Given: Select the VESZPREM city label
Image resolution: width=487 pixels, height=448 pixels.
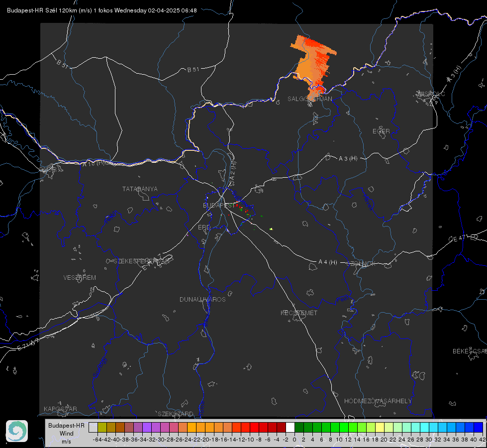Looking at the screenshot, I should coord(80,278).
